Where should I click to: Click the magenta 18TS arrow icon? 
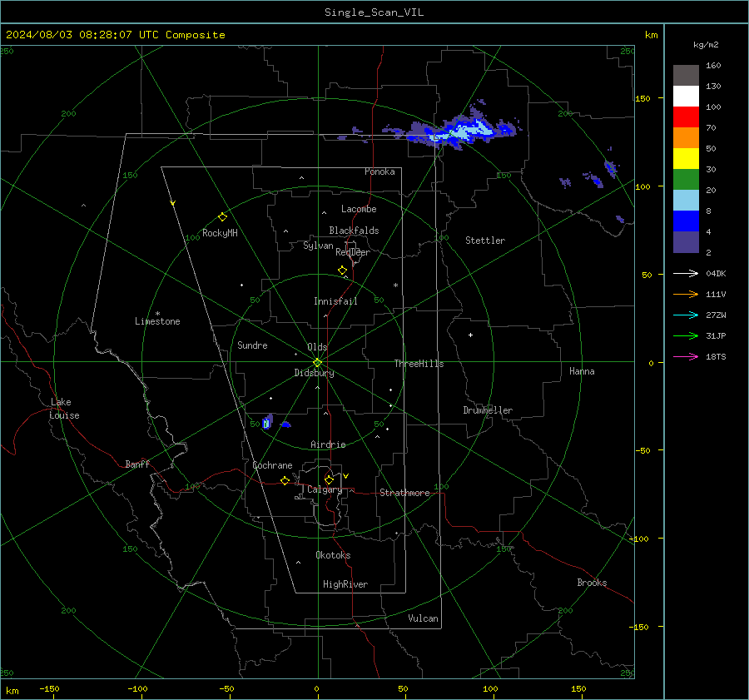(686, 357)
